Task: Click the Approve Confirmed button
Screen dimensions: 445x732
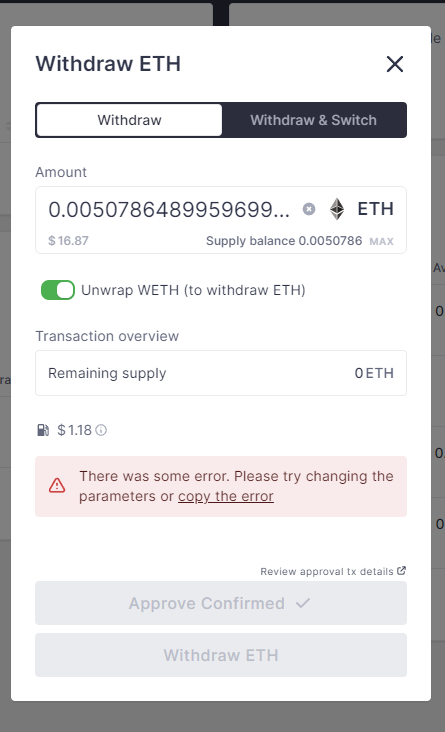Action: [x=221, y=603]
